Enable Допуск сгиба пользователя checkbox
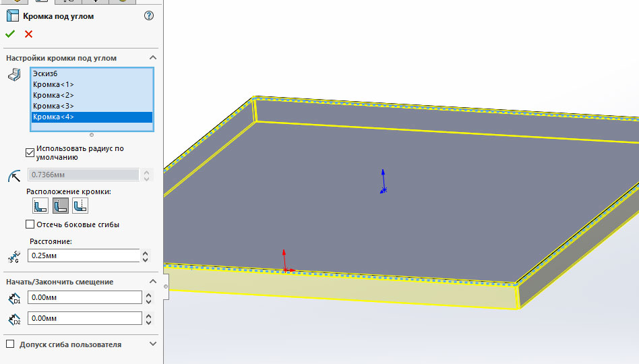The image size is (639, 364). pyautogui.click(x=10, y=344)
